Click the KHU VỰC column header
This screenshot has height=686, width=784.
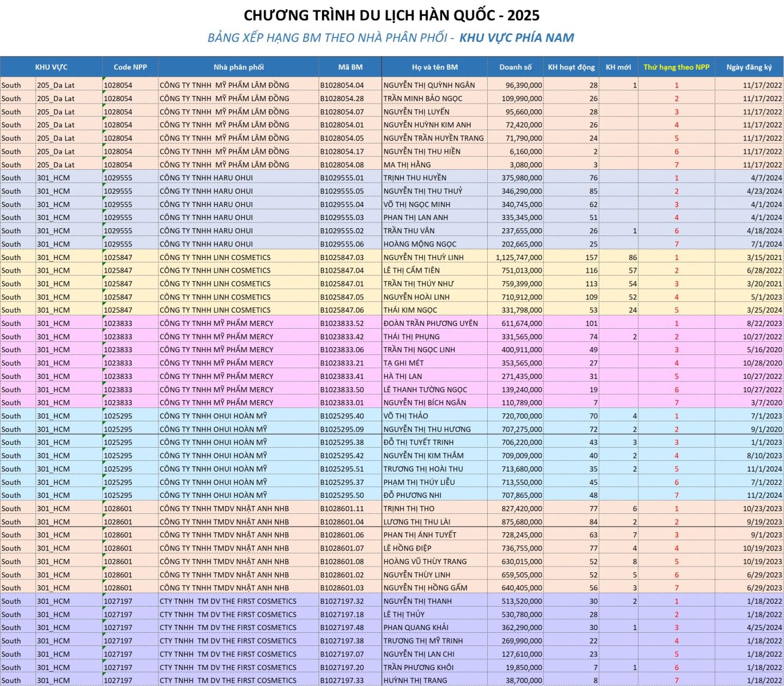pyautogui.click(x=51, y=67)
